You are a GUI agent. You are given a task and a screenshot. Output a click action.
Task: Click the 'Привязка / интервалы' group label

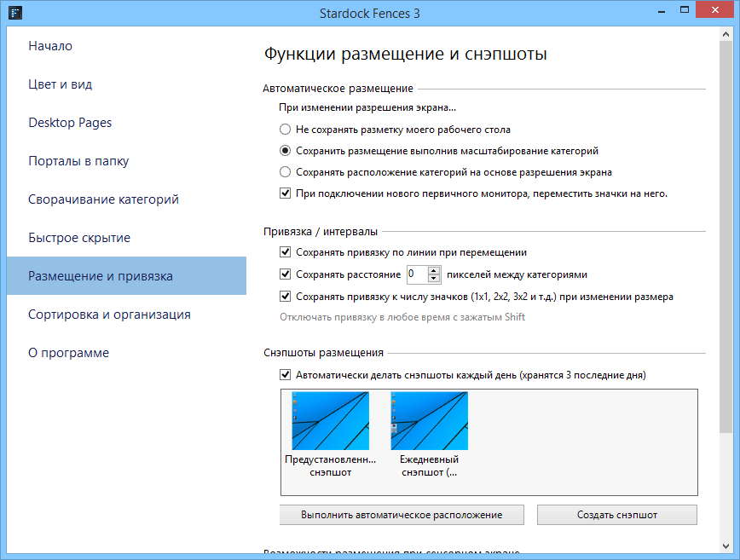coord(321,232)
